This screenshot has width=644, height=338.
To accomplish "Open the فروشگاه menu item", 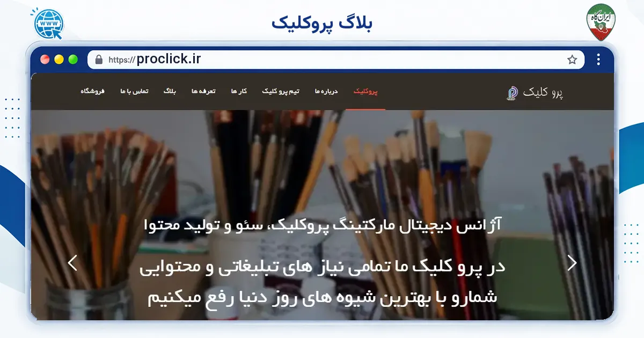I will tap(93, 92).
